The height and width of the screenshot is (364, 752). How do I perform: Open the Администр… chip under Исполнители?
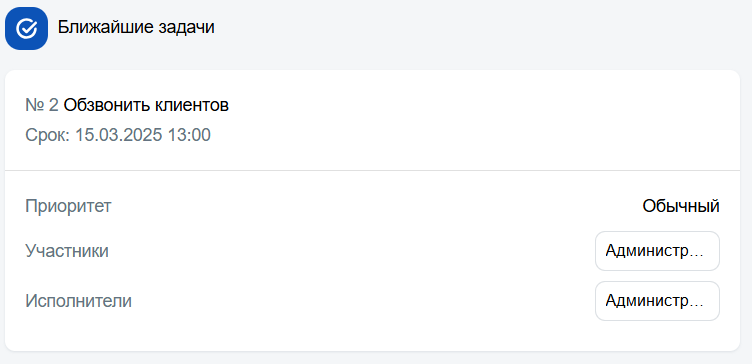[657, 301]
